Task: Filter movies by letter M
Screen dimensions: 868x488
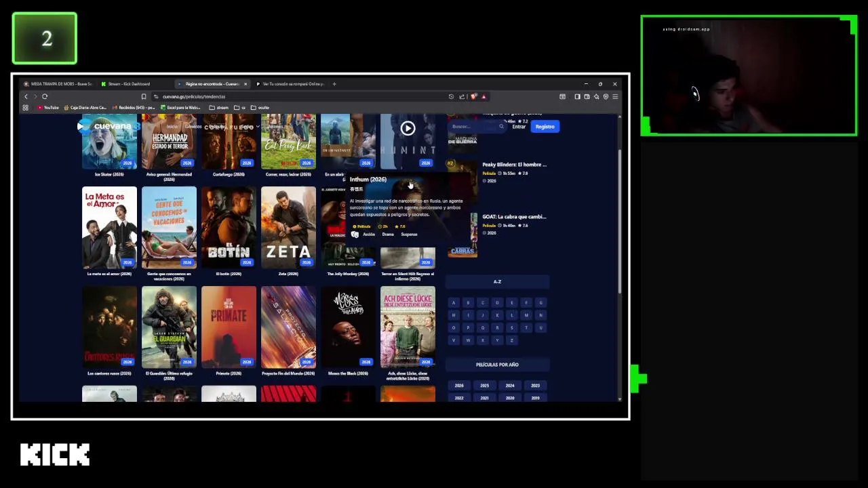Action: click(x=526, y=315)
